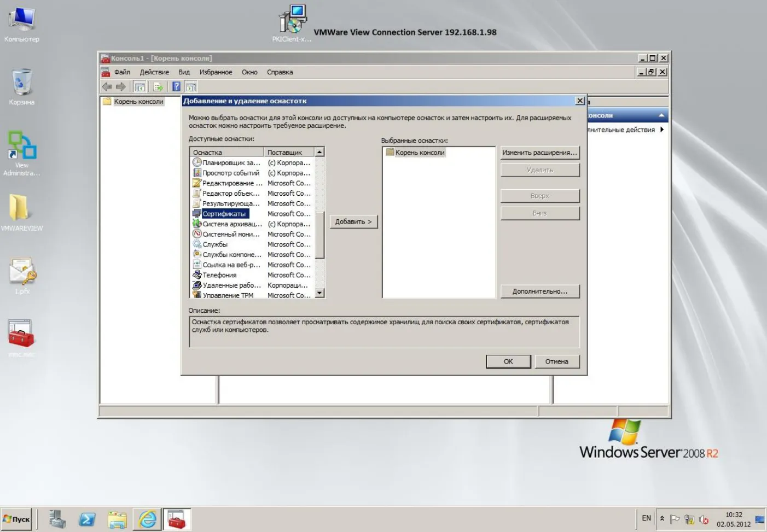The width and height of the screenshot is (767, 532).
Task: Select the 1.pfx certificate desktop icon
Action: (22, 276)
